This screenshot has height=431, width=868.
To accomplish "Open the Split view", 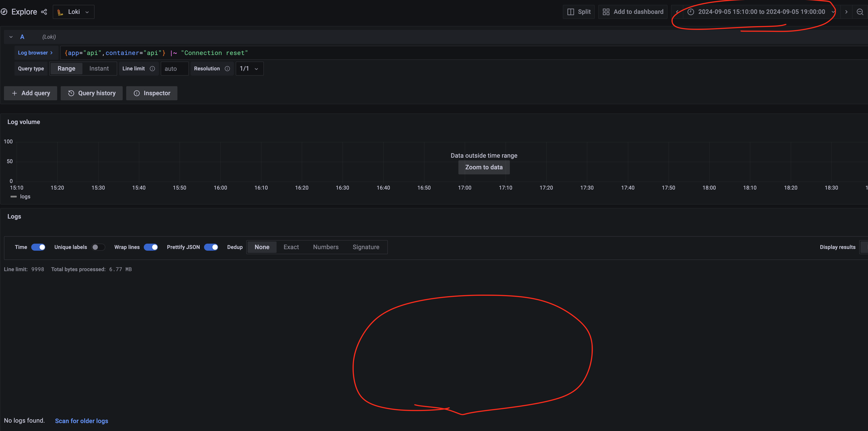I will pyautogui.click(x=579, y=12).
